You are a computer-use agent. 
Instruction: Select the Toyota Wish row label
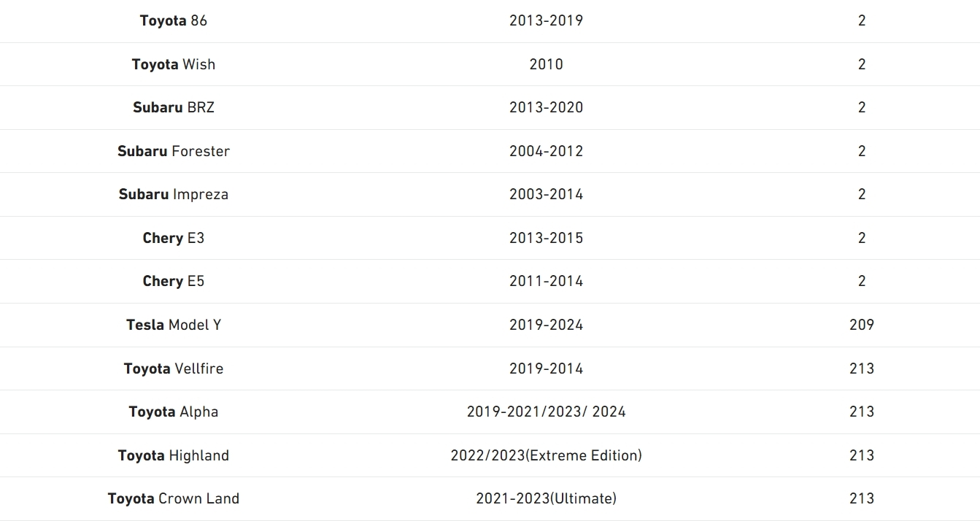[174, 64]
